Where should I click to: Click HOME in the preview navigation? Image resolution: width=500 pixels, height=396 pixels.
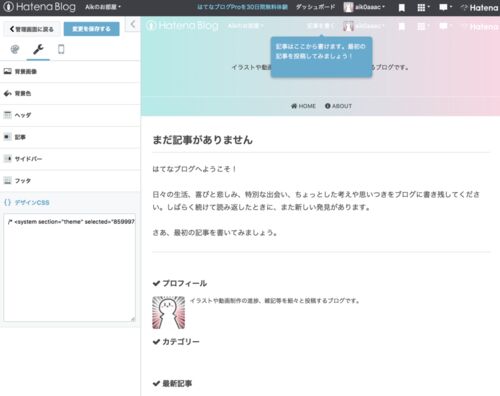303,106
